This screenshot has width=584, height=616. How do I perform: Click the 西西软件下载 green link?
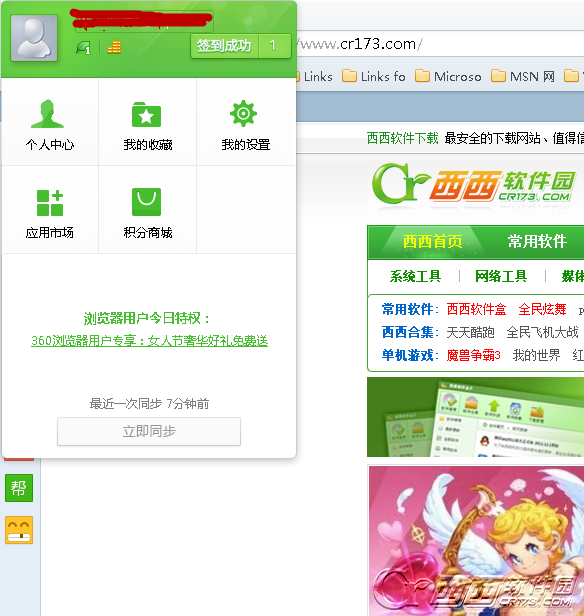pyautogui.click(x=403, y=138)
